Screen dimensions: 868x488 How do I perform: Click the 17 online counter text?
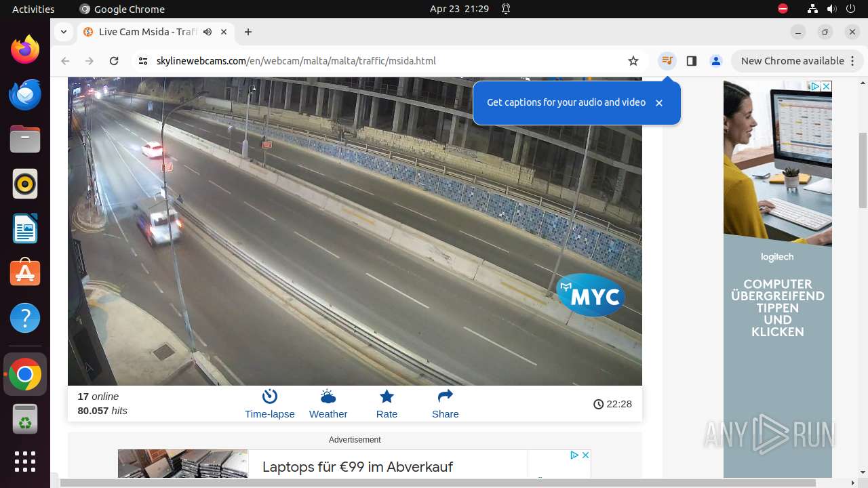98,396
